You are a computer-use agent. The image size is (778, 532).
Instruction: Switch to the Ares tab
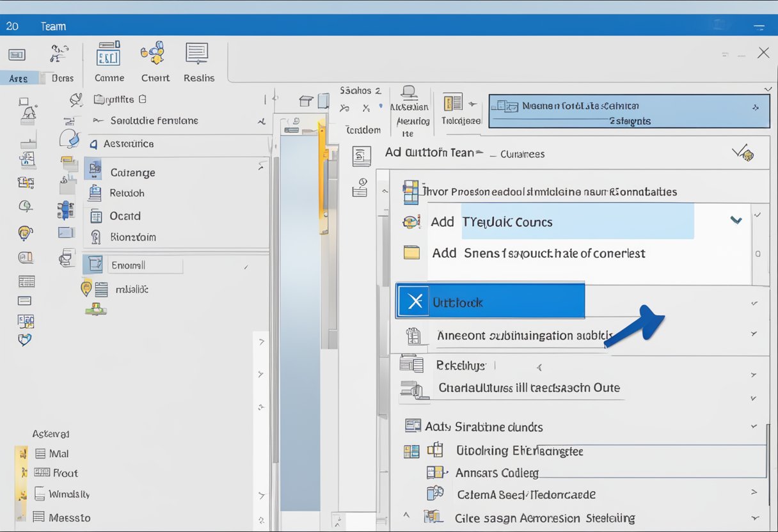click(19, 77)
